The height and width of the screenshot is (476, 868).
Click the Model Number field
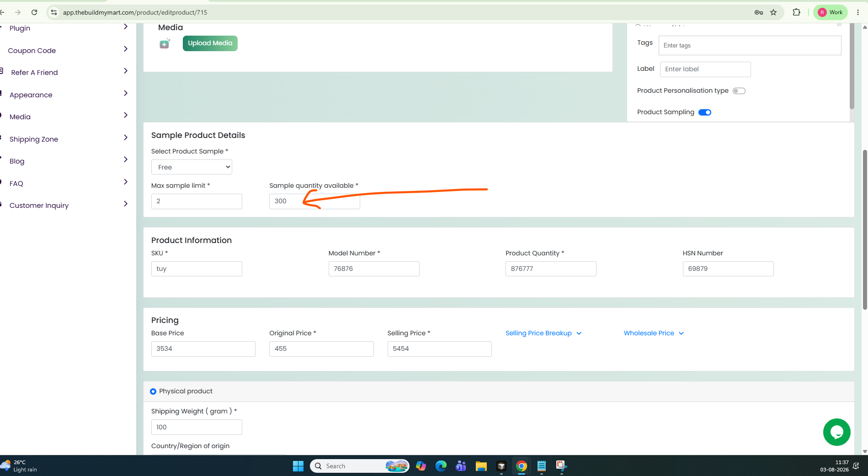tap(374, 269)
